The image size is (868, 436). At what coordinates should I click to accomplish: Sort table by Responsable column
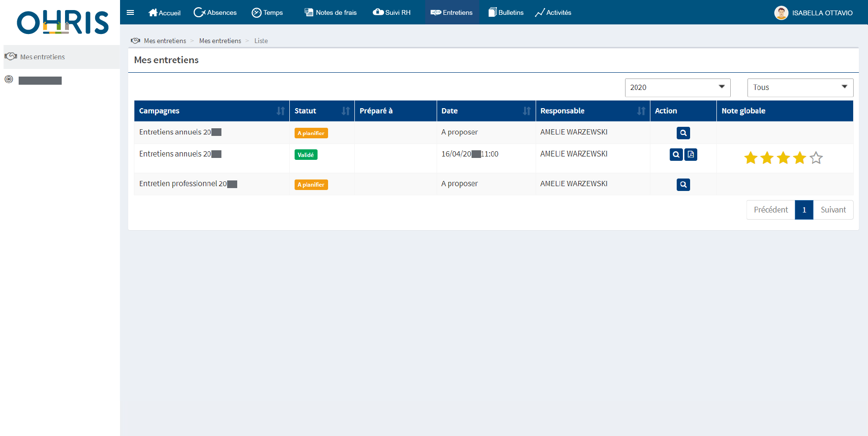[x=641, y=111]
